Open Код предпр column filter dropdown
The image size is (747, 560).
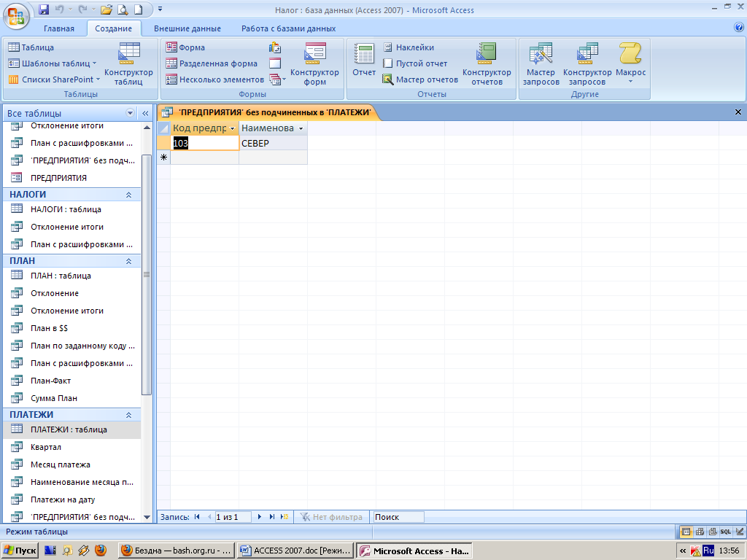(232, 128)
